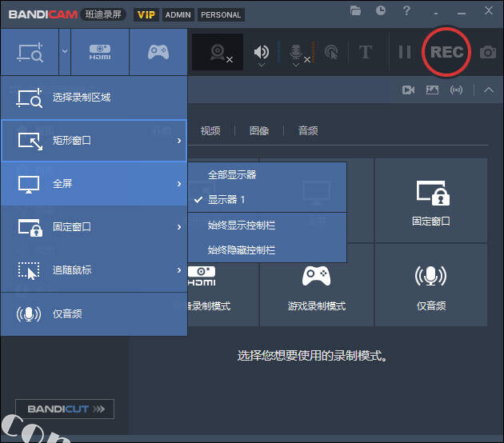The image size is (504, 443).
Task: Expand the 全屏 submenu arrow
Action: [x=179, y=184]
